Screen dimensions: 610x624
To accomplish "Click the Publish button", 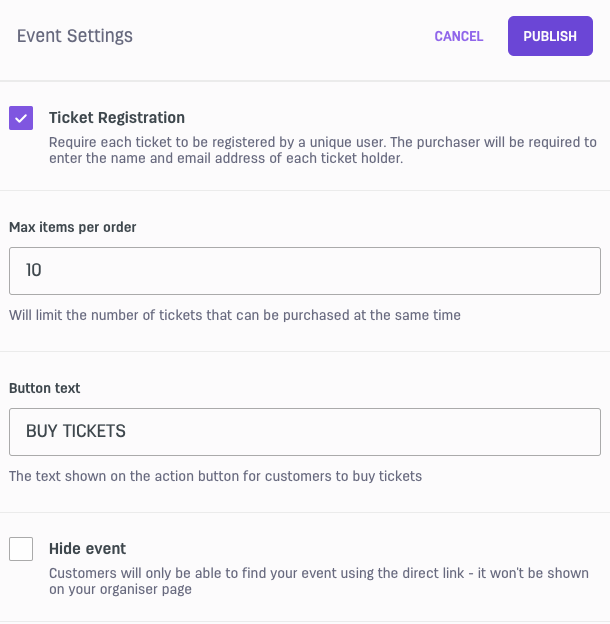I will pos(550,36).
